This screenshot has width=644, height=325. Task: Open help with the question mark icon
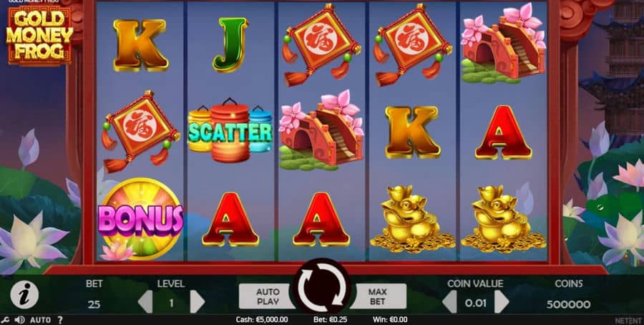coord(59,320)
